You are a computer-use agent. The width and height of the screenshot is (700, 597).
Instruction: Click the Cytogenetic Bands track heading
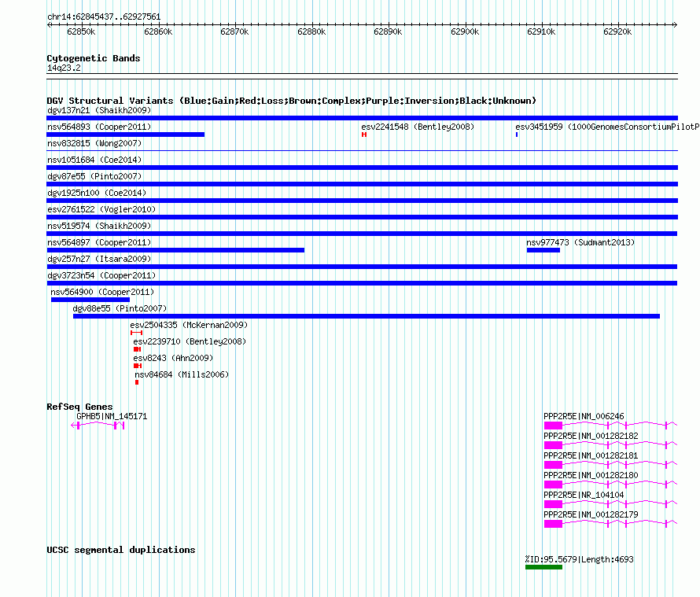(94, 58)
